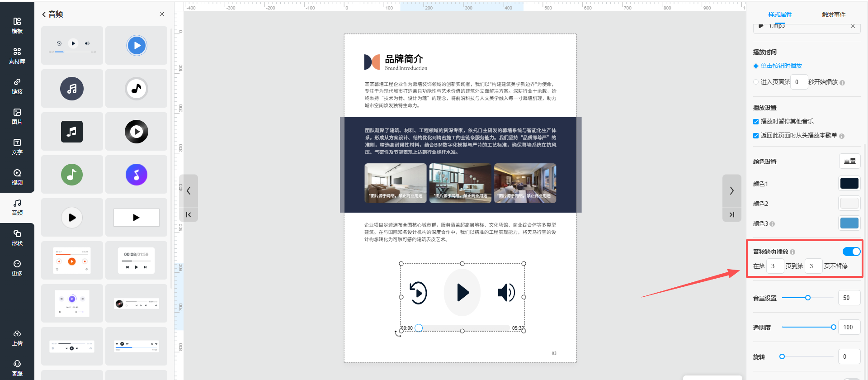
Task: Select the 进入页面第 radio option
Action: pos(756,82)
